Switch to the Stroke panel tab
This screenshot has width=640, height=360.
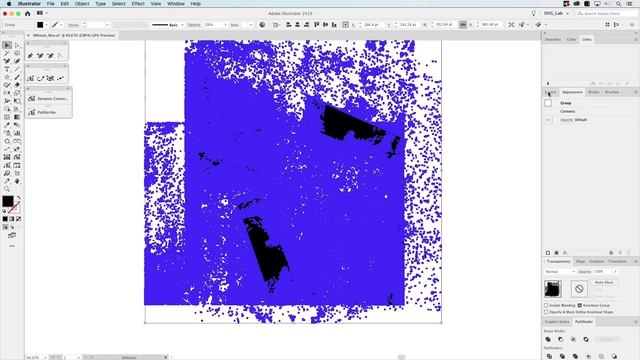pyautogui.click(x=593, y=92)
